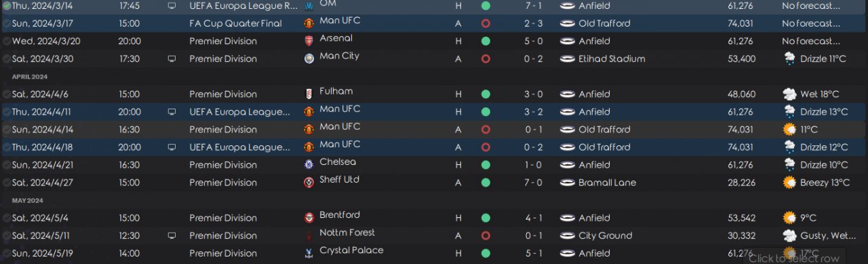The image size is (868, 264).
Task: Click the Brentford club badge
Action: tap(309, 218)
